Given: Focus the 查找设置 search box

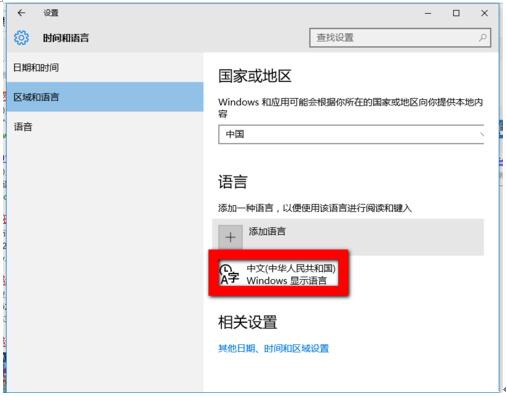Looking at the screenshot, I should point(400,38).
